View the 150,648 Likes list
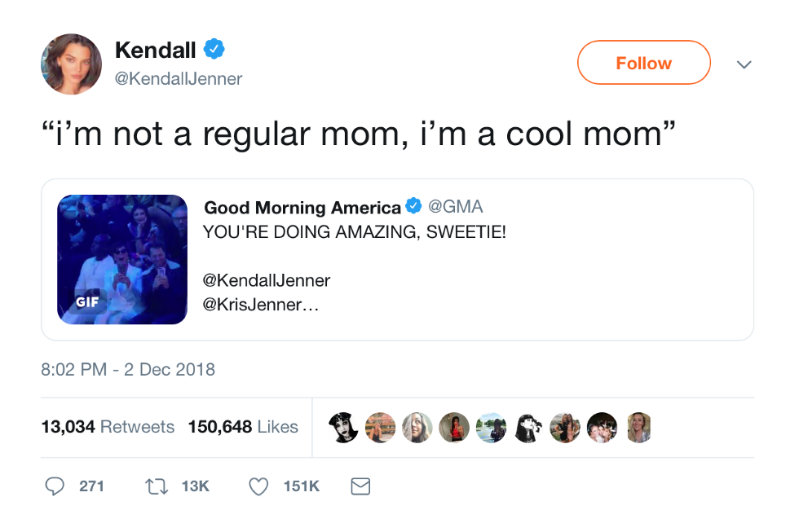799x532 pixels. (243, 427)
